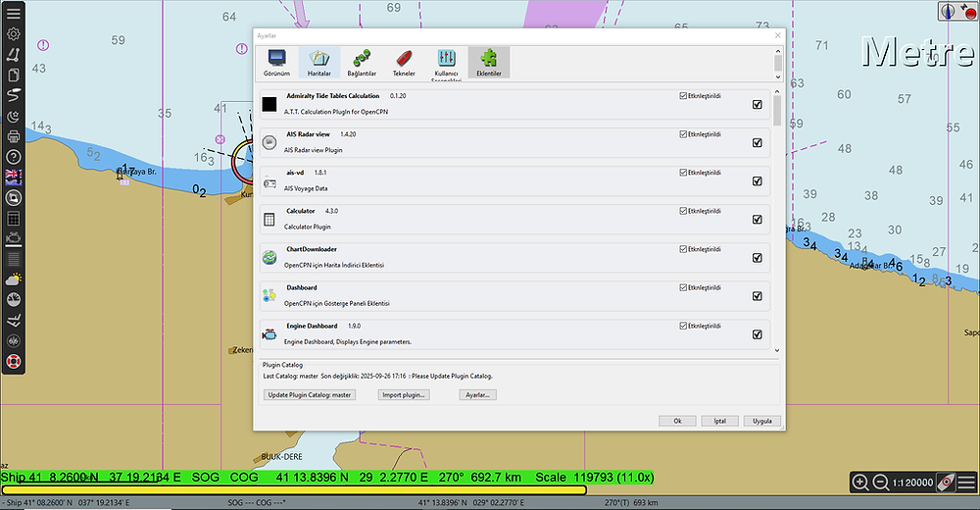Click the UK flag tide tables icon
The height and width of the screenshot is (510, 980).
click(13, 178)
